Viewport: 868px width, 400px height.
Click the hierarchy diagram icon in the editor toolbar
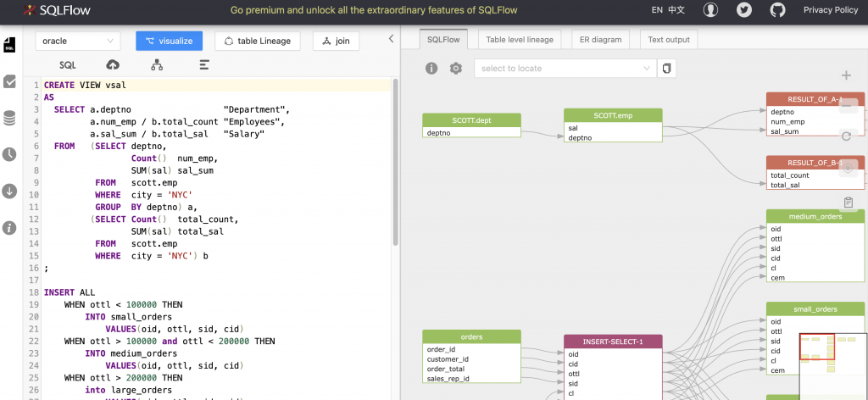coord(157,65)
